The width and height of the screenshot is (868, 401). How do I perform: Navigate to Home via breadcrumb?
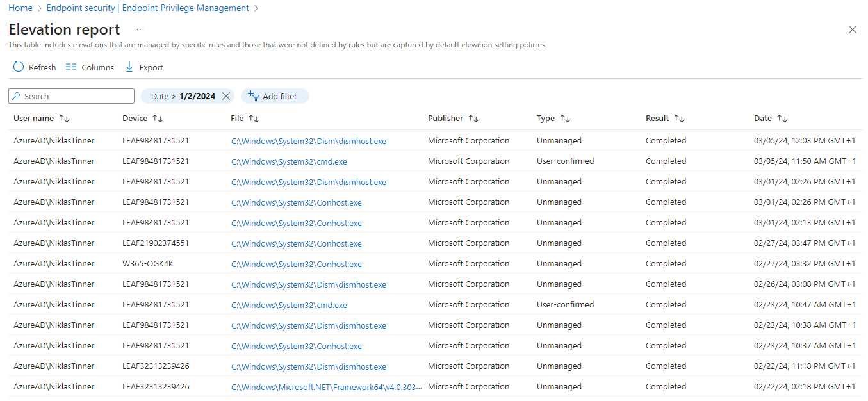20,8
